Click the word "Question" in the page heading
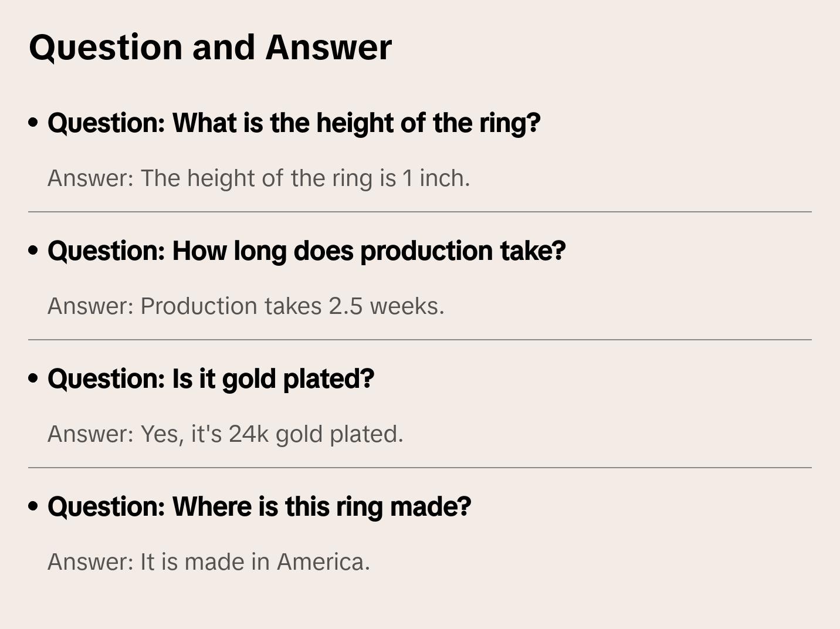 (106, 47)
